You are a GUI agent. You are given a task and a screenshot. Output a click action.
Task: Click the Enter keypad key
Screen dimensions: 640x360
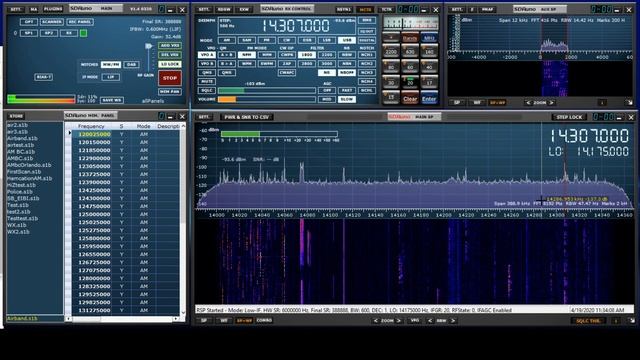click(x=429, y=98)
